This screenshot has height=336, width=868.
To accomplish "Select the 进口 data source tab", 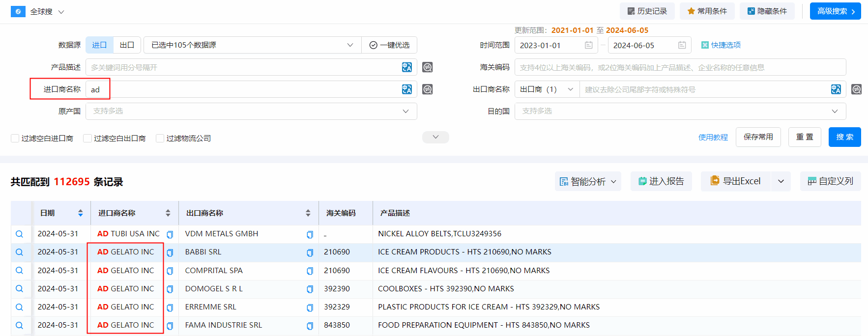I will [99, 45].
